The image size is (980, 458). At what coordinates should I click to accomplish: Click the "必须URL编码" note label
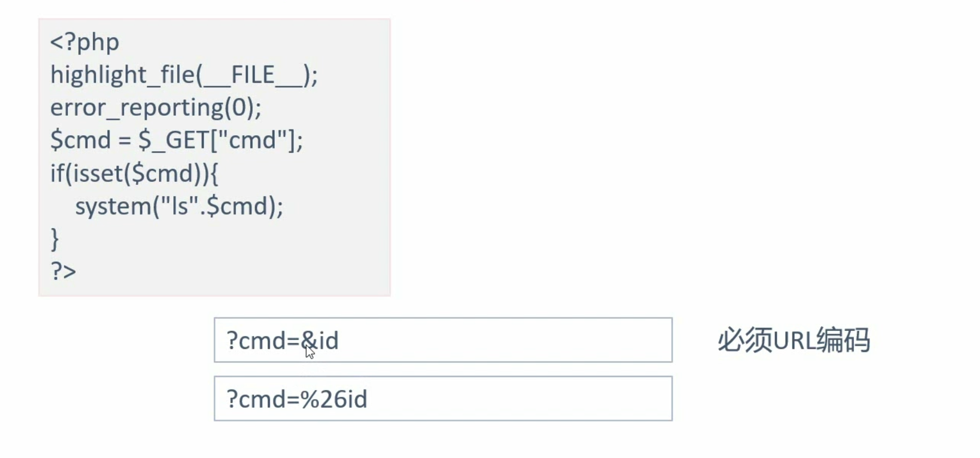pos(794,341)
